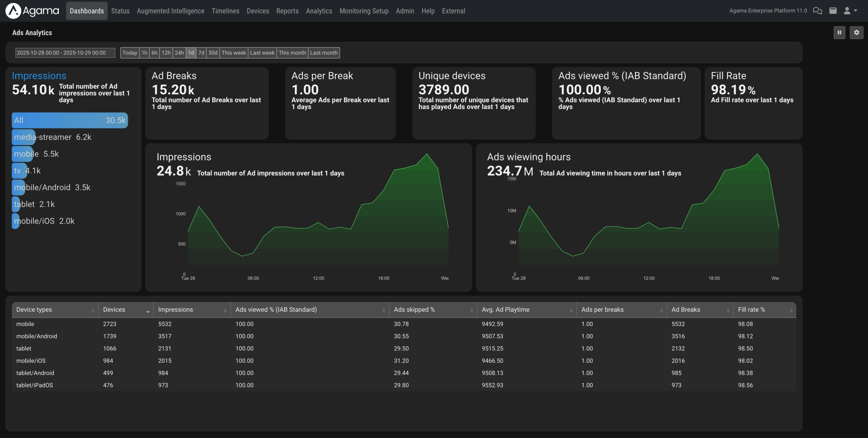Click the date range input field
The image size is (868, 438).
(65, 53)
